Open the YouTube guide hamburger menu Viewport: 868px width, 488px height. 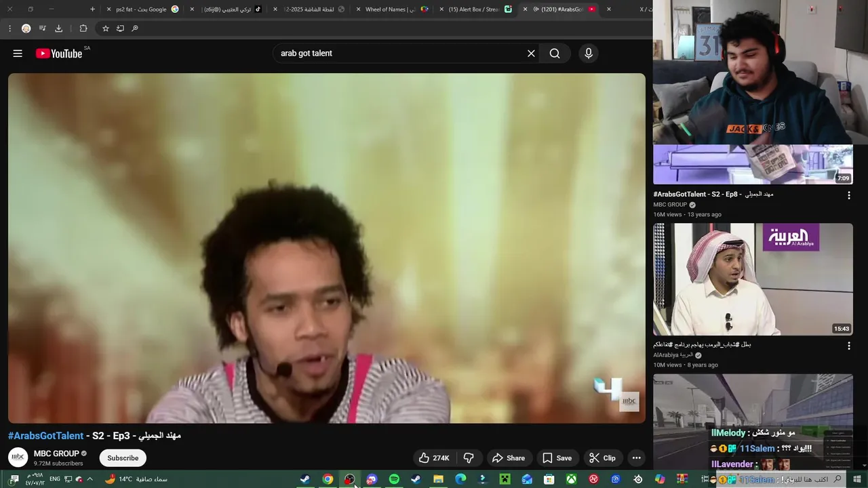[x=18, y=54]
